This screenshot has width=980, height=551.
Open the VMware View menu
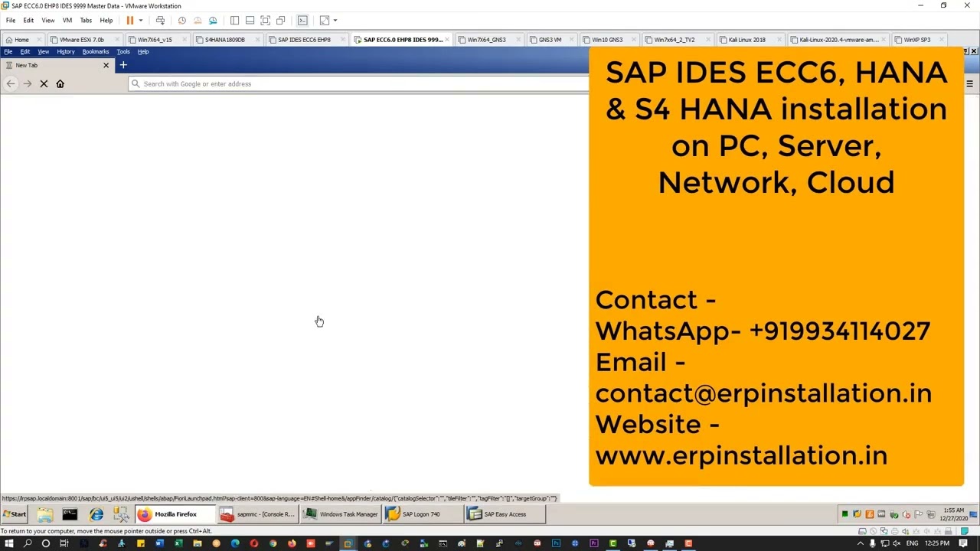pos(47,21)
